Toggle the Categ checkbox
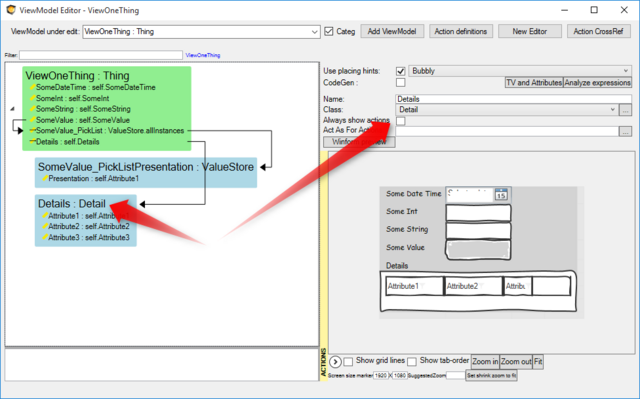Viewport: 640px width, 399px height. pos(329,31)
